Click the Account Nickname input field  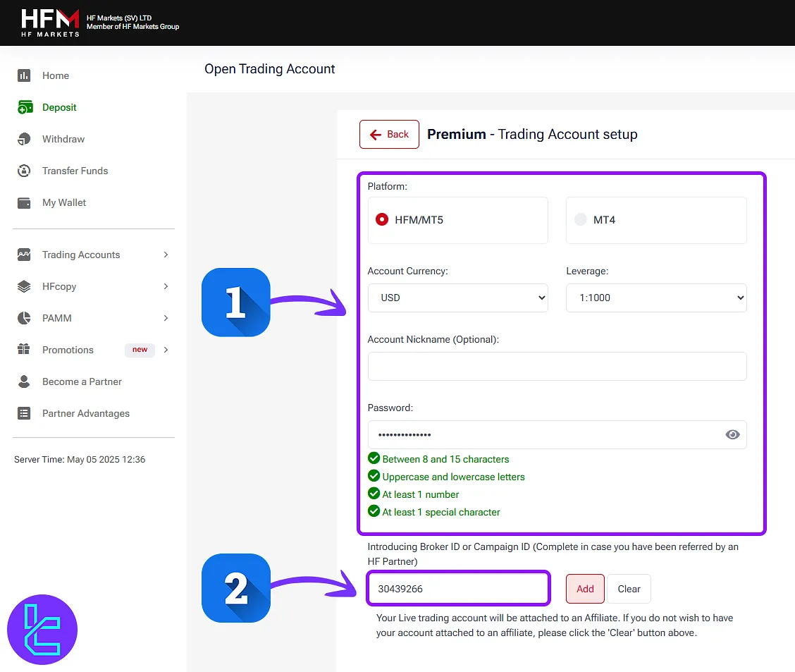tap(557, 367)
